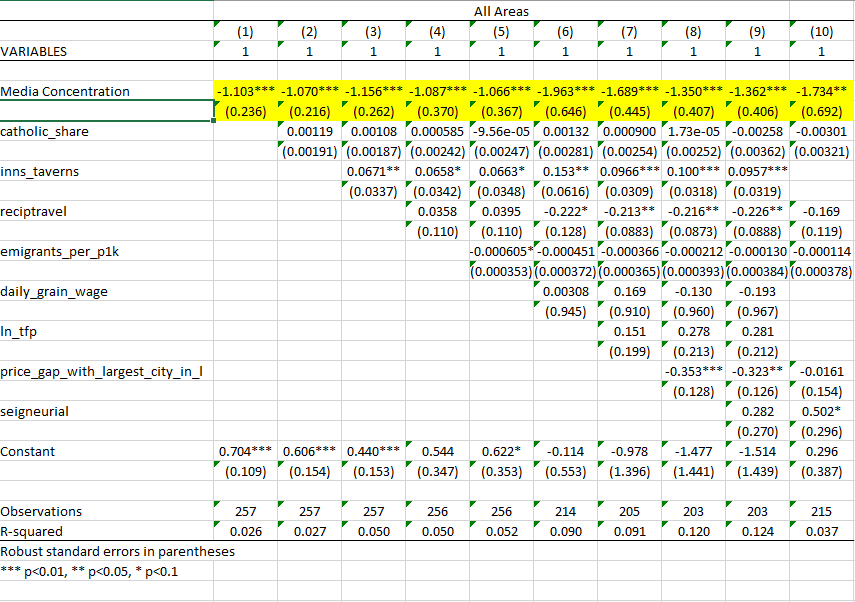Select 'Robust standard errors in parentheses' note
Screen dimensions: 855x602
tap(117, 551)
